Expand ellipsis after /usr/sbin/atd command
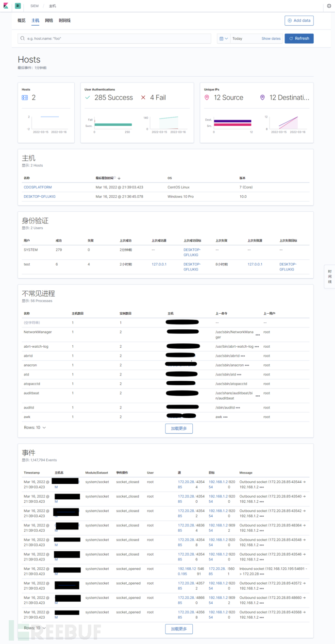The image size is (335, 644). coord(239,375)
